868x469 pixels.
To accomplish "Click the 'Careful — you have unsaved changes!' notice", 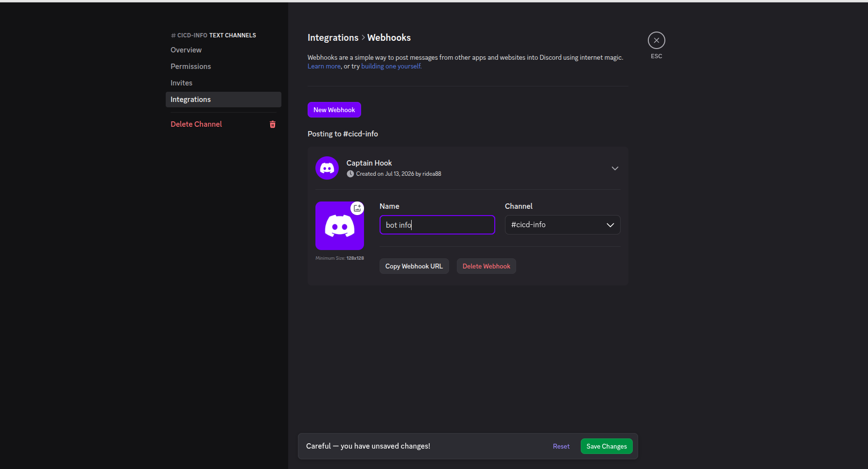I will click(368, 446).
